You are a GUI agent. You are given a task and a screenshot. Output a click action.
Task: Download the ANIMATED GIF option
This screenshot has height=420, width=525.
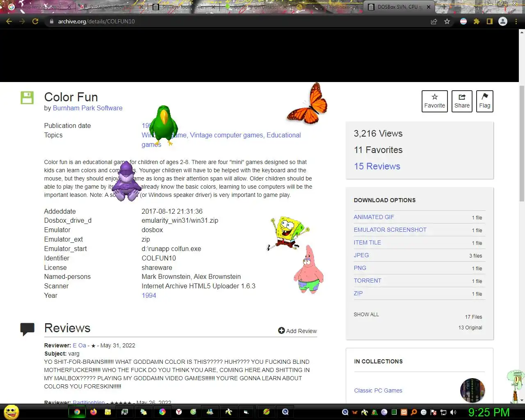tap(374, 217)
